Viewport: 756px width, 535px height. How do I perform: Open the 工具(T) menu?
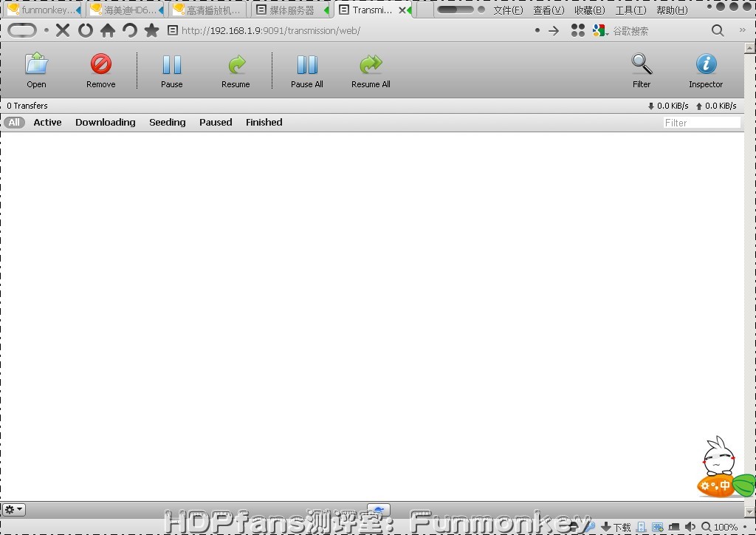point(630,10)
